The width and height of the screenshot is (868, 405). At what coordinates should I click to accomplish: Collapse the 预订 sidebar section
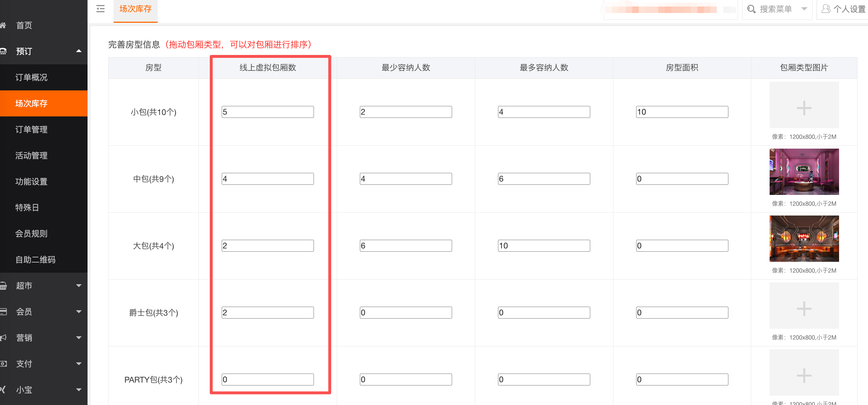coord(79,51)
